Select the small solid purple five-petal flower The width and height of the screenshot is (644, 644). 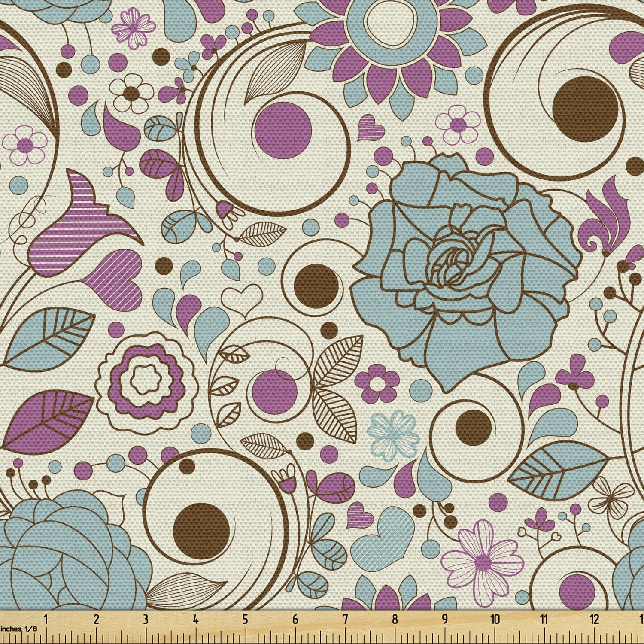377,383
